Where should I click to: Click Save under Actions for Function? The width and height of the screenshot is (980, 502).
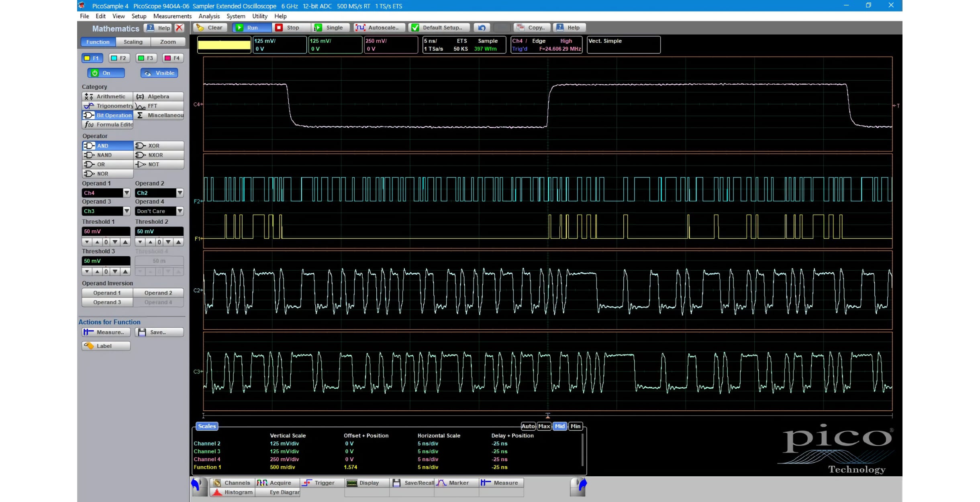pyautogui.click(x=159, y=332)
